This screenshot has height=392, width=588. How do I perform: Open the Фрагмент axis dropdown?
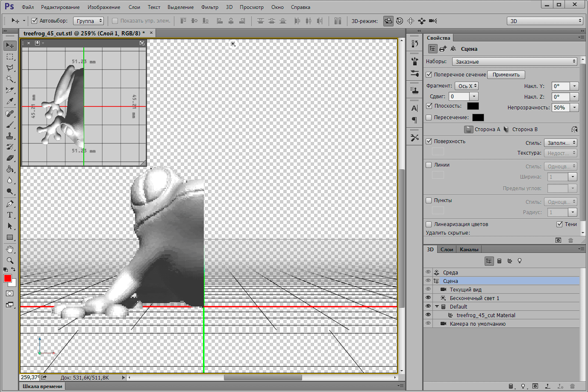click(x=466, y=86)
